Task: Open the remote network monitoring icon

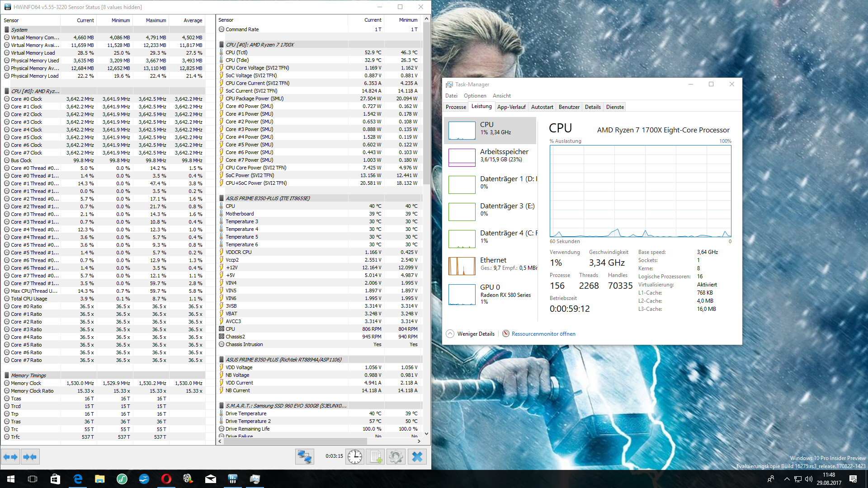Action: (304, 457)
